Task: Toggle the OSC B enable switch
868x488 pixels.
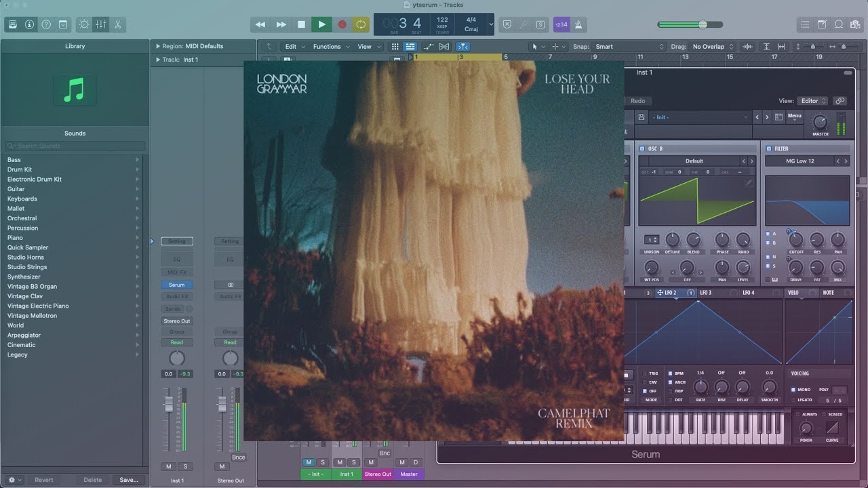Action: coord(642,148)
